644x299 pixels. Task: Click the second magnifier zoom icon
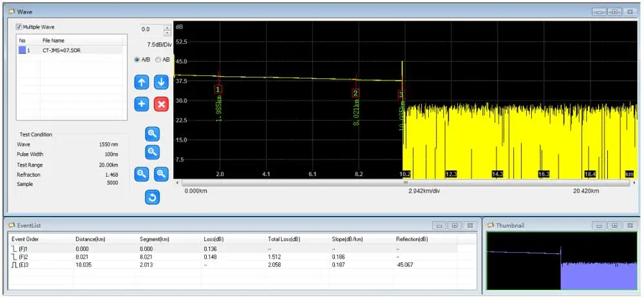pyautogui.click(x=153, y=152)
